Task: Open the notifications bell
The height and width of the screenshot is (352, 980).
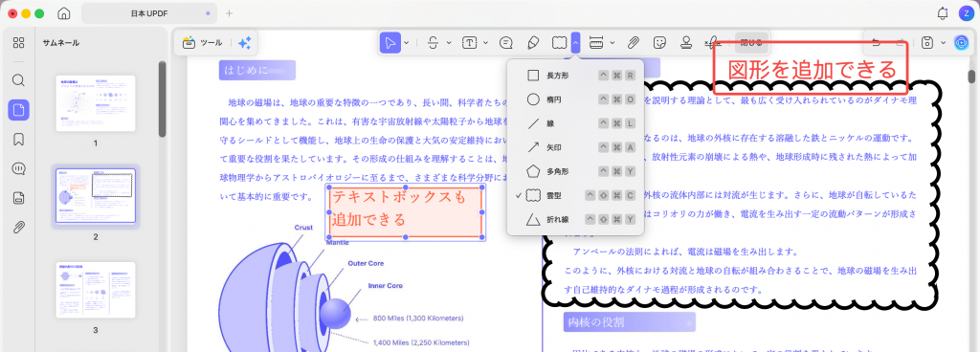Action: click(943, 13)
